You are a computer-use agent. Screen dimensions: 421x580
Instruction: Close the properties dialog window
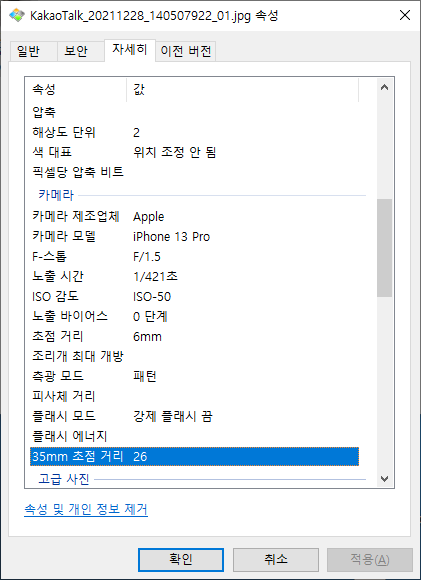pos(405,15)
